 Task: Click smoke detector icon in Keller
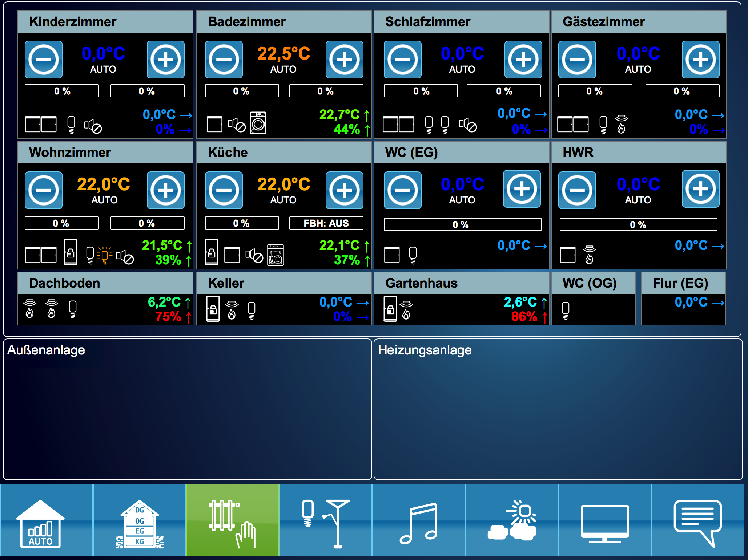pyautogui.click(x=232, y=310)
